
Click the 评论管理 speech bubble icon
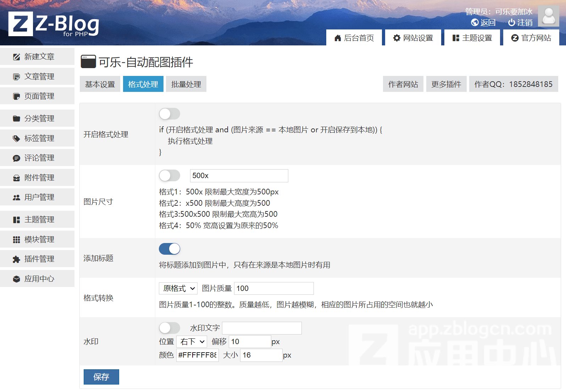tap(16, 158)
